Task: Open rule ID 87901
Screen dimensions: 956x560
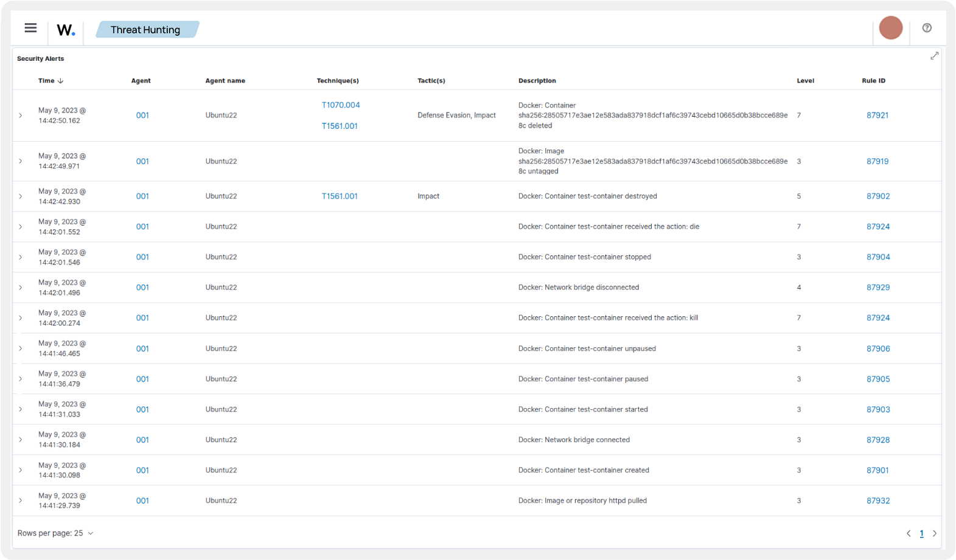Action: coord(877,470)
